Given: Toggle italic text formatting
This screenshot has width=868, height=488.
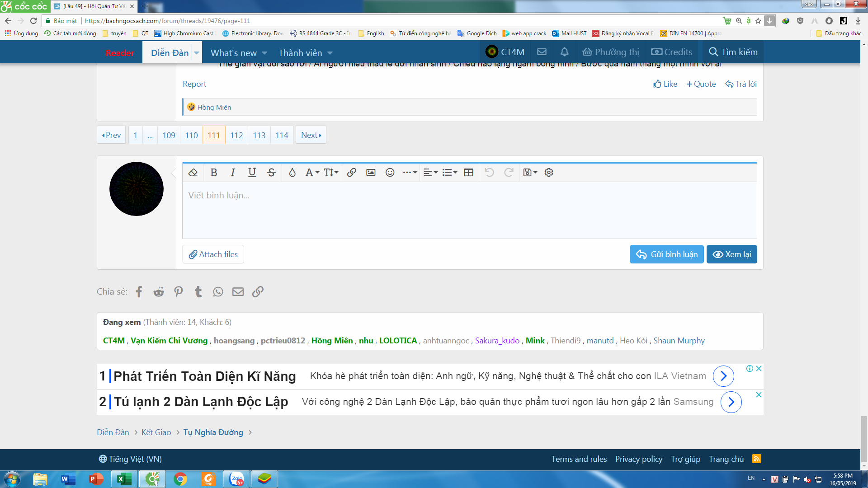Looking at the screenshot, I should [x=233, y=173].
